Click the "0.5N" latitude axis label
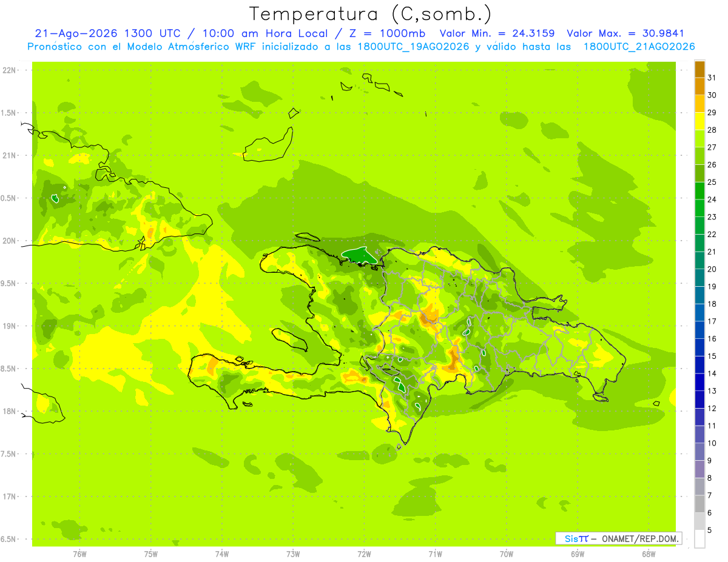Screen dimensions: 728x562 pyautogui.click(x=10, y=198)
